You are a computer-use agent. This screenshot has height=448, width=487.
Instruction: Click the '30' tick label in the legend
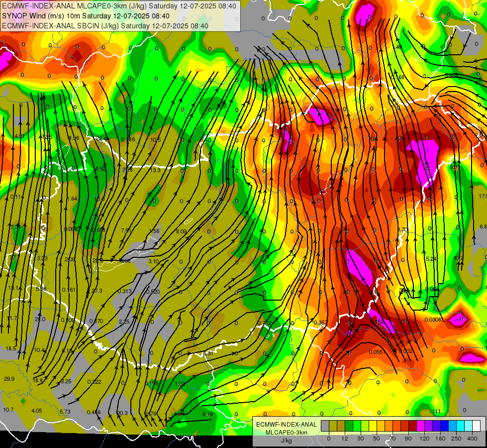pyautogui.click(x=361, y=439)
